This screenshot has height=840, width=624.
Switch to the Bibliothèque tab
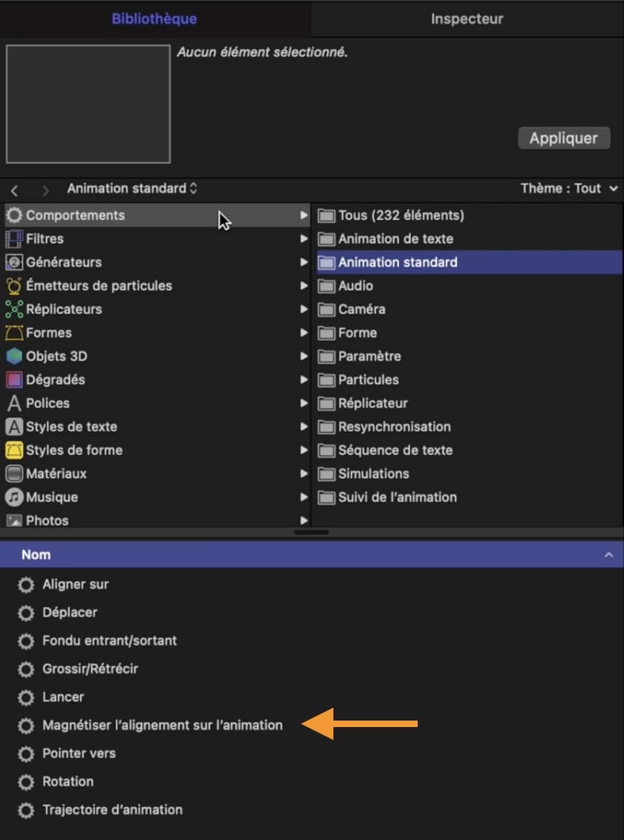click(x=154, y=19)
